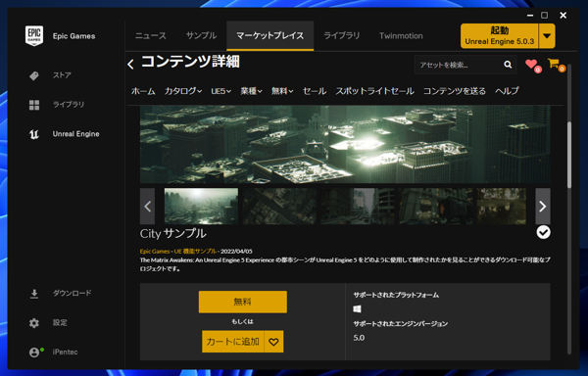Add to wishlist with heart button beside カートに追加
The width and height of the screenshot is (588, 376).
273,342
